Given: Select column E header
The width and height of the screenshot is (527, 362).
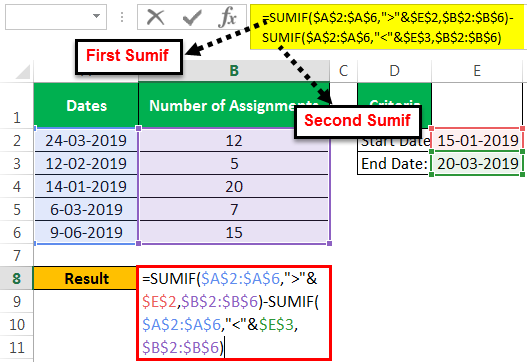Looking at the screenshot, I should tap(477, 71).
